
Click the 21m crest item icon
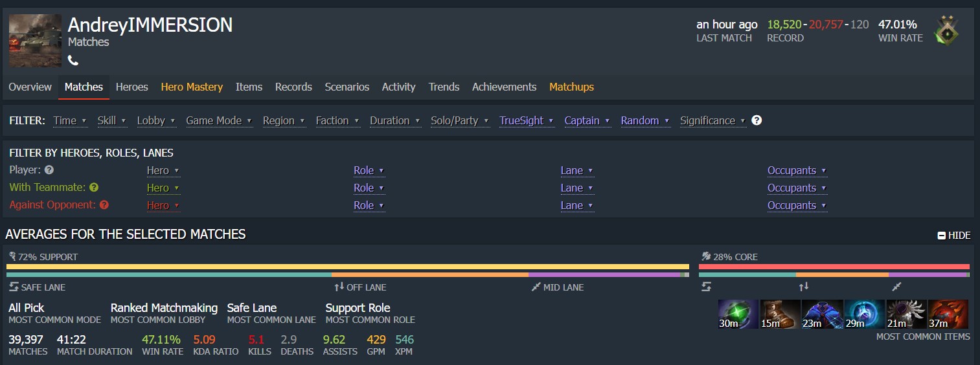click(906, 314)
